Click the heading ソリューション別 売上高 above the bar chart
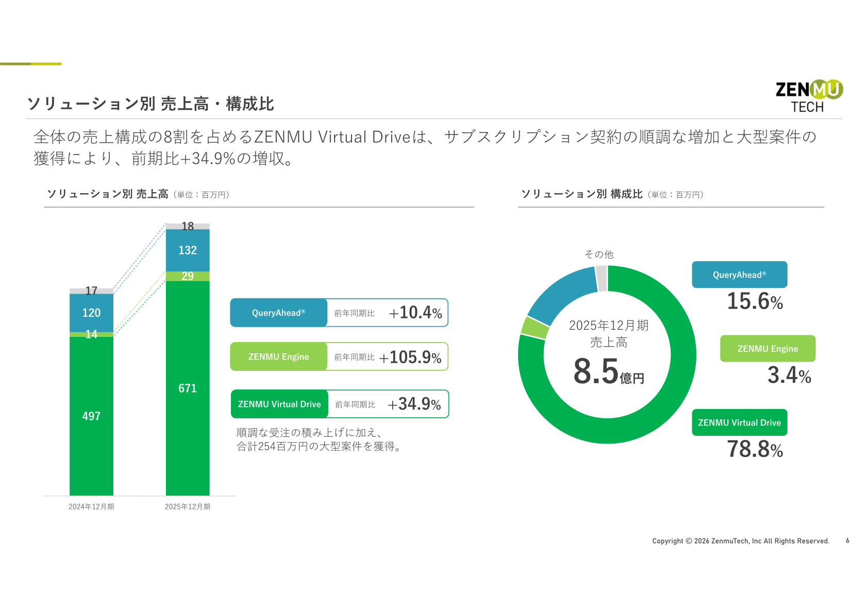868x613 pixels. coord(108,194)
